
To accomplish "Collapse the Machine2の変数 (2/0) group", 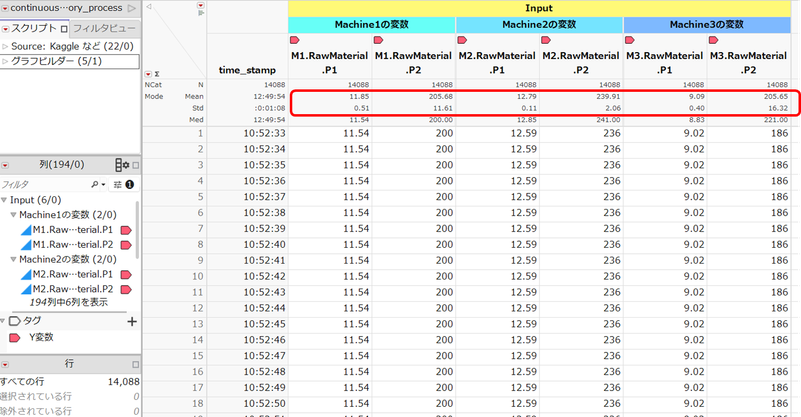I will [x=13, y=260].
